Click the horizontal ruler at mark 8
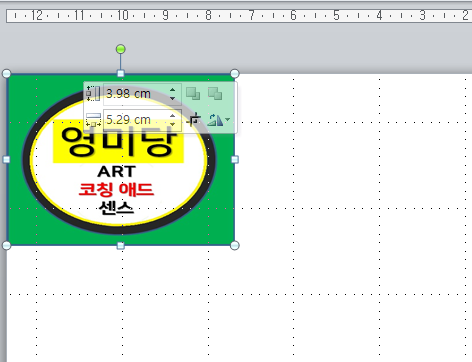Viewport: 472px width, 362px height. 208,15
